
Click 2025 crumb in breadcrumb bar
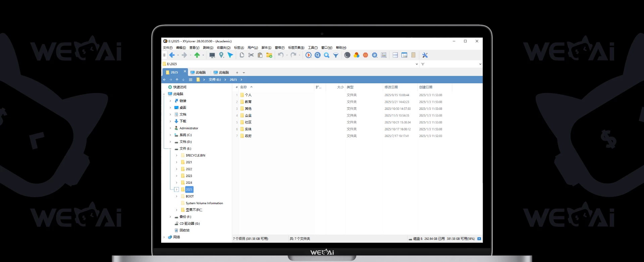pyautogui.click(x=233, y=80)
